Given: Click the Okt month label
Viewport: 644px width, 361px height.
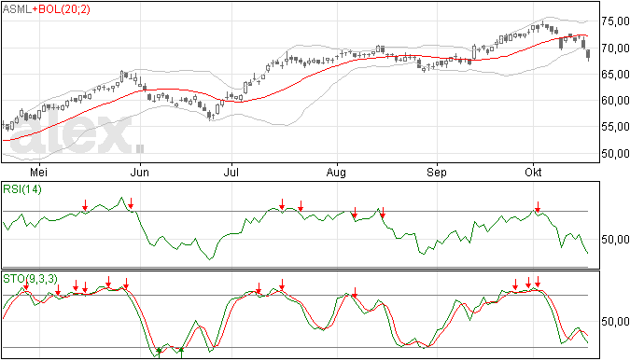Looking at the screenshot, I should [533, 173].
